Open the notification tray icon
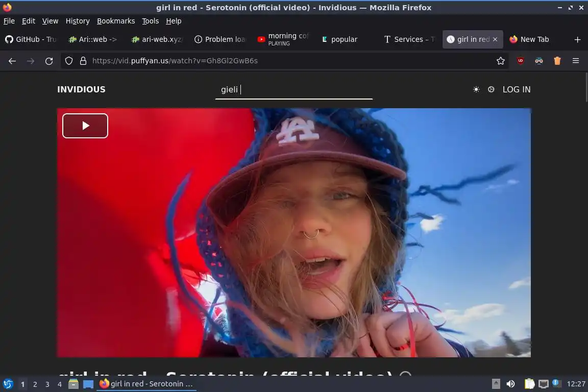Image resolution: width=588 pixels, height=392 pixels. tap(556, 383)
